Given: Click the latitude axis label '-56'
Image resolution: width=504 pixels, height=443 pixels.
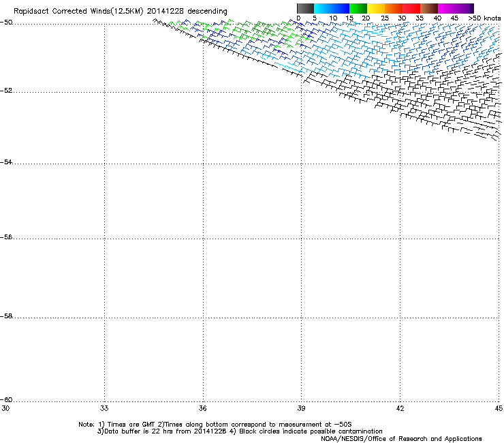Looking at the screenshot, I should click(x=6, y=237).
